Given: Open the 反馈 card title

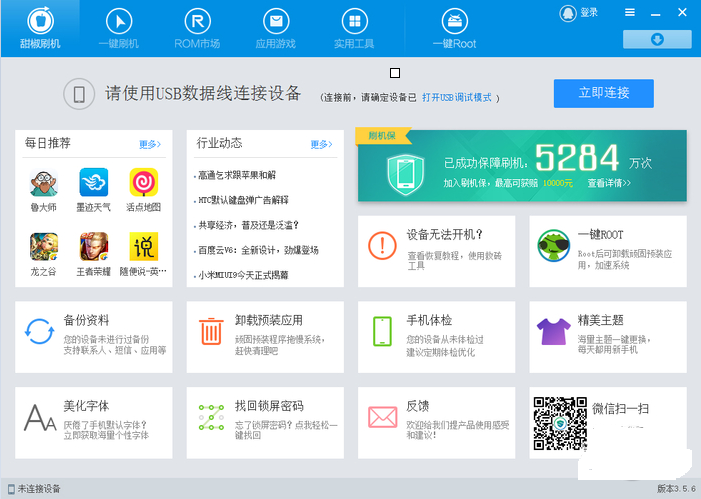Looking at the screenshot, I should point(418,406).
